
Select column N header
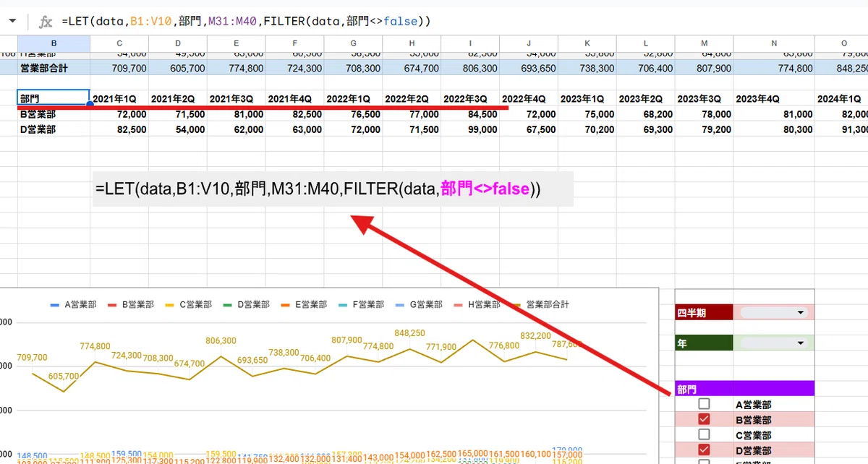774,43
